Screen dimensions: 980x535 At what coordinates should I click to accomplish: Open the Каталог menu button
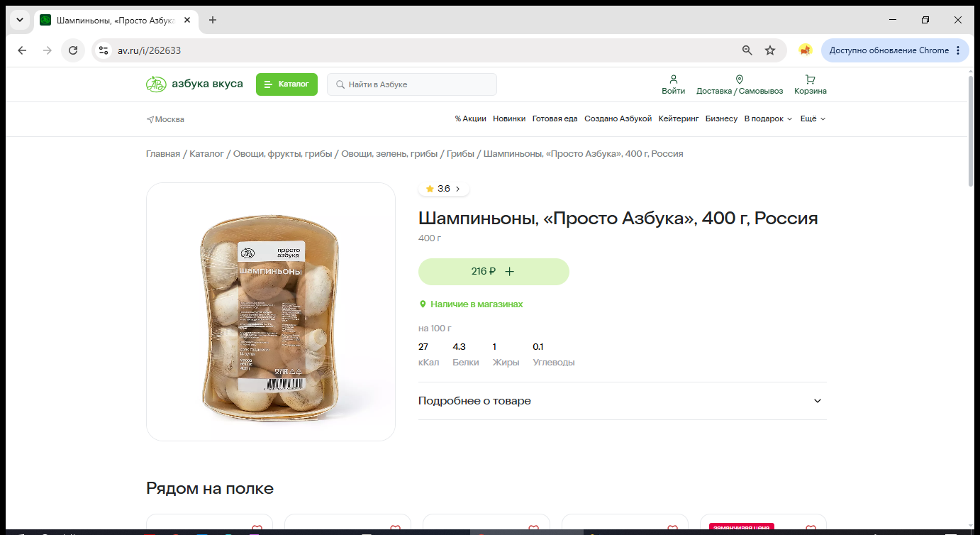click(x=286, y=84)
